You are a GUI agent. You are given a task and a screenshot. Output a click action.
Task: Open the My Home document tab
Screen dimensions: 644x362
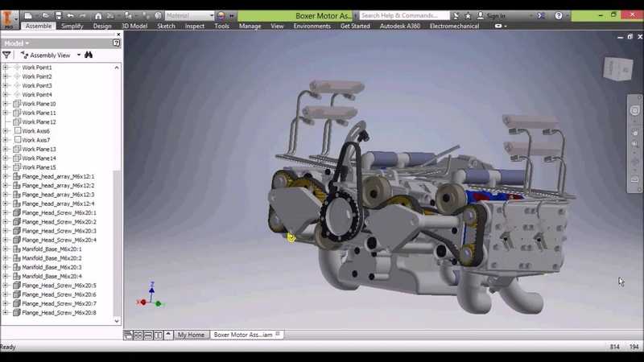(191, 335)
